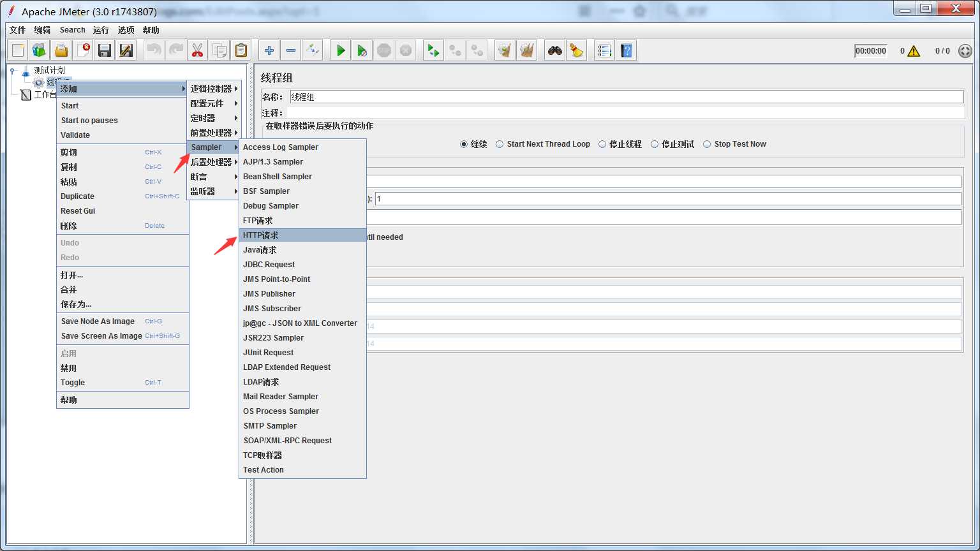
Task: Choose HTTP请求 from the Sampler list
Action: pyautogui.click(x=302, y=235)
